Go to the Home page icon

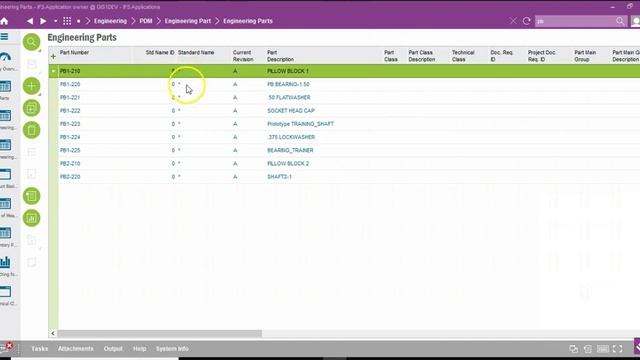click(x=4, y=21)
